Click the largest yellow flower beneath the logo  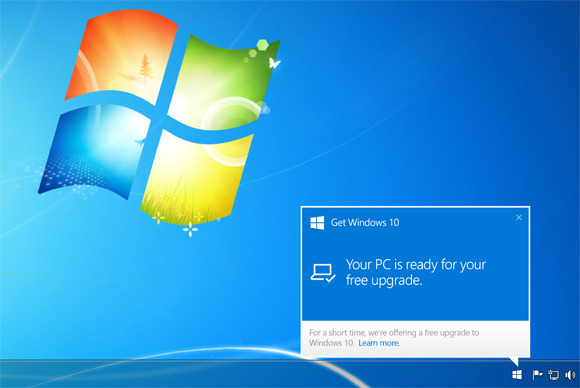tap(190, 229)
